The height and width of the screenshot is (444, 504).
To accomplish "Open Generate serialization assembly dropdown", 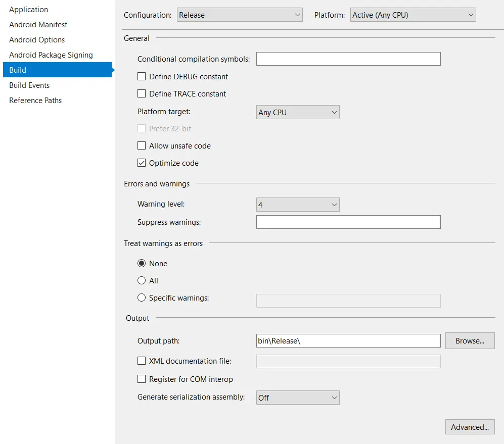I will pyautogui.click(x=298, y=398).
